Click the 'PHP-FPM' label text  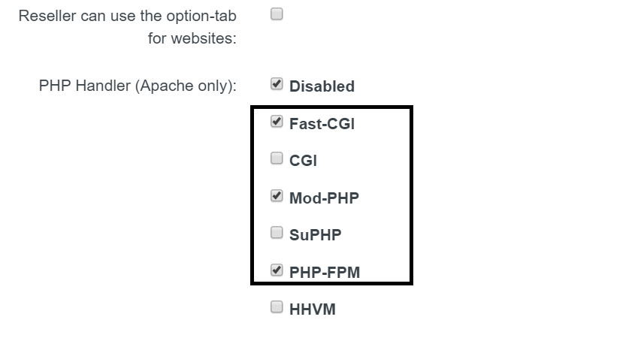(325, 272)
